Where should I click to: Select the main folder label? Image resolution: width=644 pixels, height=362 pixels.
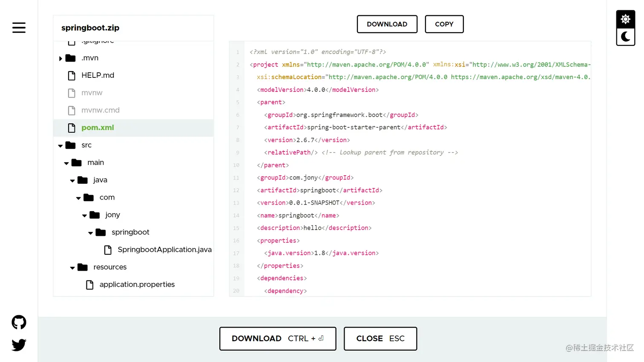coord(96,162)
